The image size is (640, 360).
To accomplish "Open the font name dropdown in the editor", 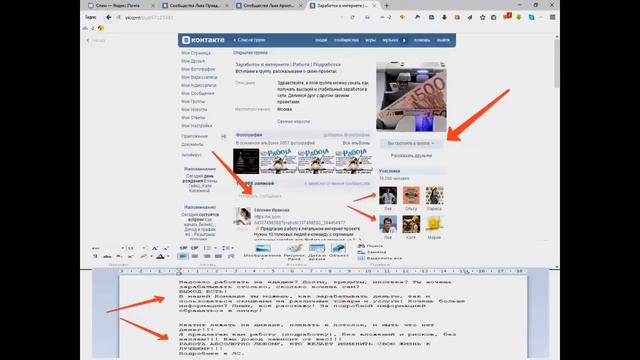I will [x=122, y=248].
